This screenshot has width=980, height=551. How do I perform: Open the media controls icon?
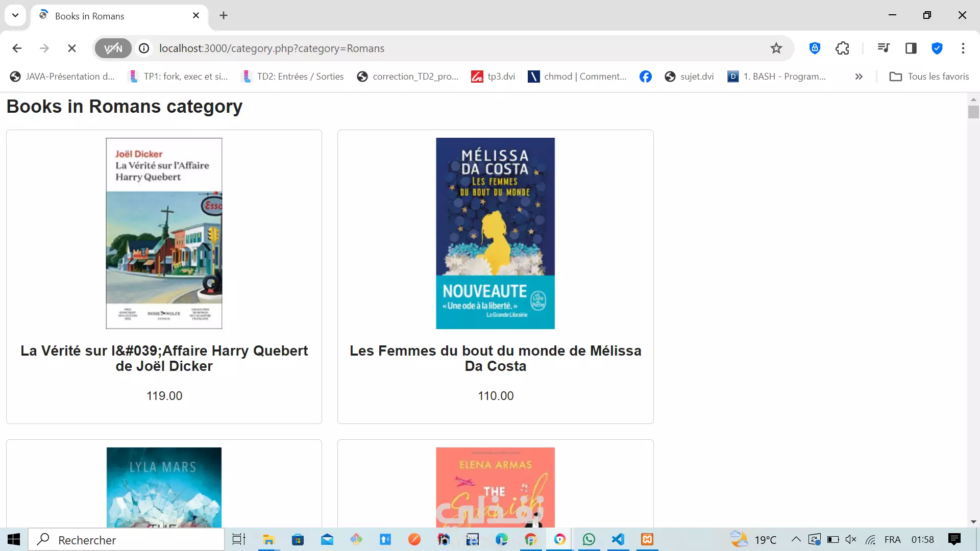pyautogui.click(x=884, y=48)
